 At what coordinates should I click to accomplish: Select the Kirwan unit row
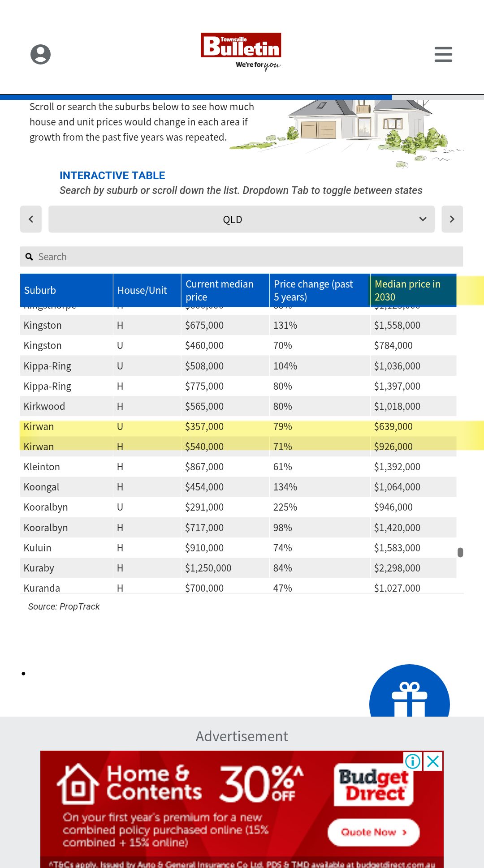pyautogui.click(x=238, y=426)
